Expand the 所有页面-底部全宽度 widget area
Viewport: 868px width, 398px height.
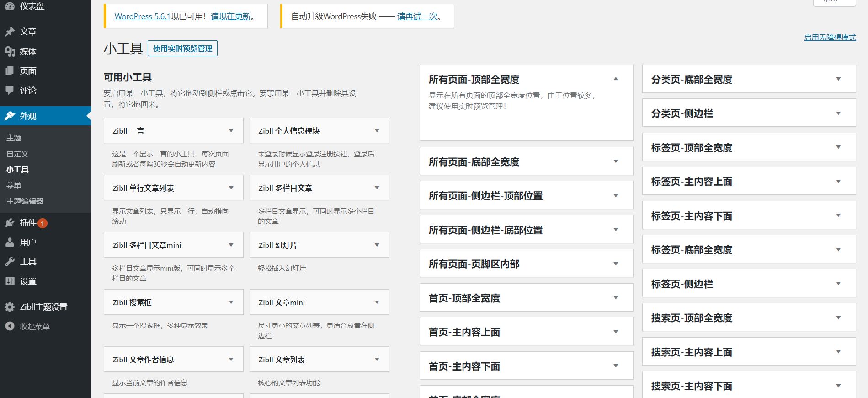click(x=616, y=161)
